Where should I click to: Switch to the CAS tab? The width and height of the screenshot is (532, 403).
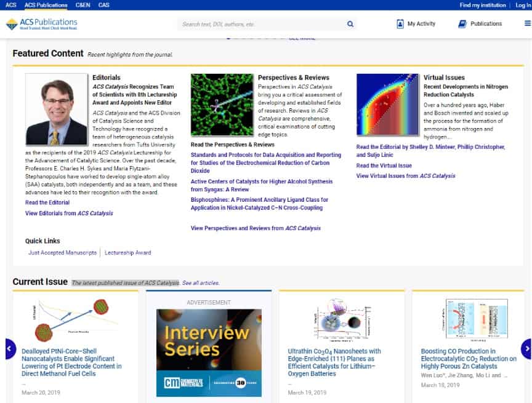point(104,5)
